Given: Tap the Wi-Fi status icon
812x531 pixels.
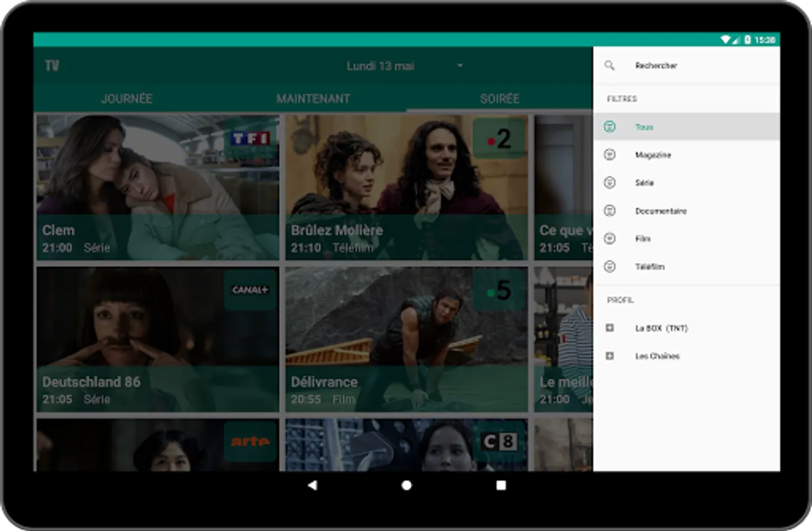Looking at the screenshot, I should coord(726,40).
